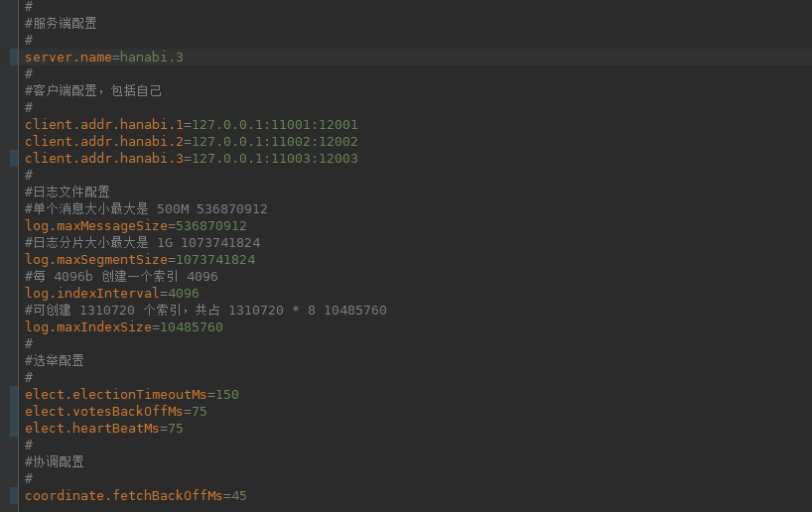
Task: Click the elect.heartBeatMs=75 line
Action: (104, 429)
